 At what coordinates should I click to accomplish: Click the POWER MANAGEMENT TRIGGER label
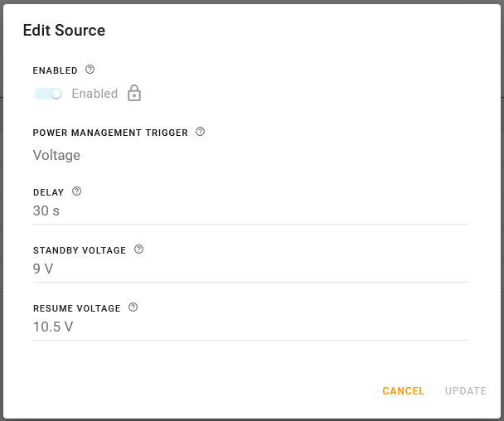tap(110, 133)
